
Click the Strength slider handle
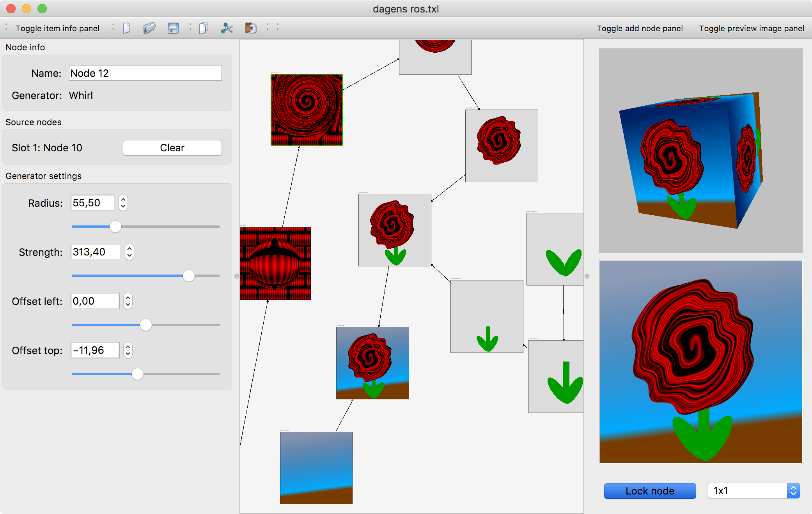click(x=189, y=276)
